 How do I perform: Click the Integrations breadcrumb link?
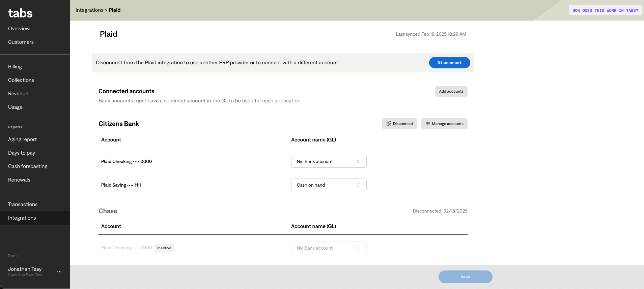[x=89, y=10]
